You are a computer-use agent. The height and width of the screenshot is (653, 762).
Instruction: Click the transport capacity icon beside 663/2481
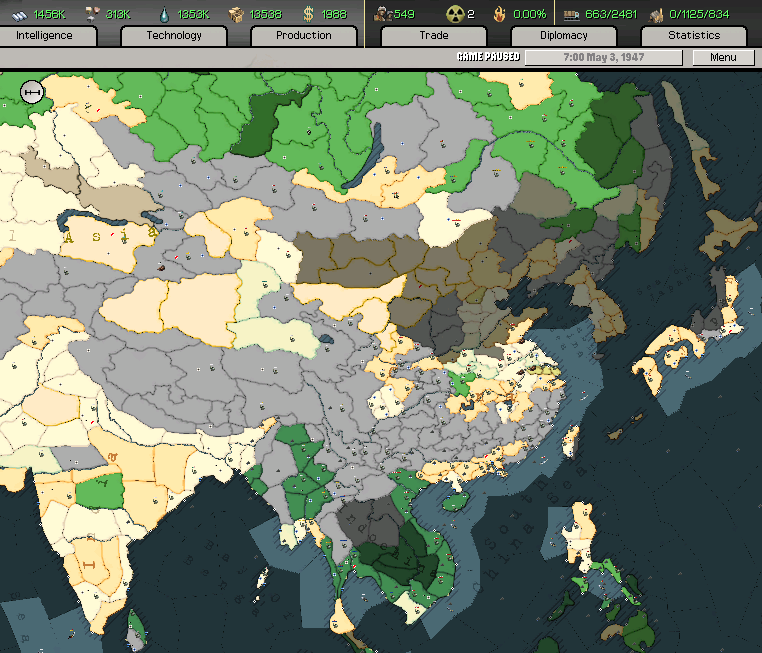pyautogui.click(x=571, y=14)
